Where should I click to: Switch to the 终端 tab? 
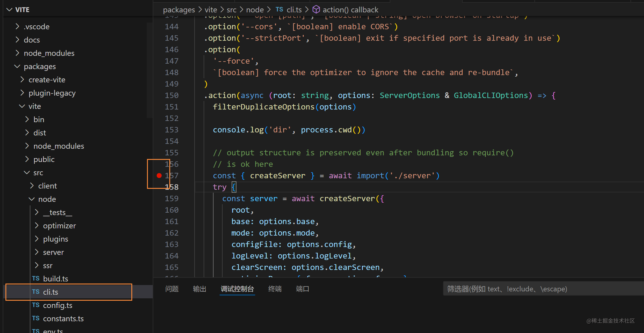click(x=275, y=289)
